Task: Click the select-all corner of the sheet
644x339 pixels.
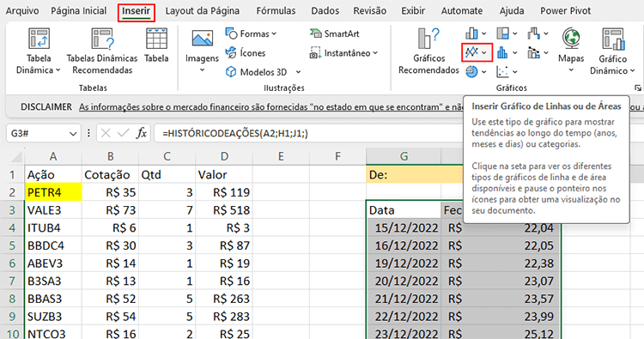Action: coord(15,157)
